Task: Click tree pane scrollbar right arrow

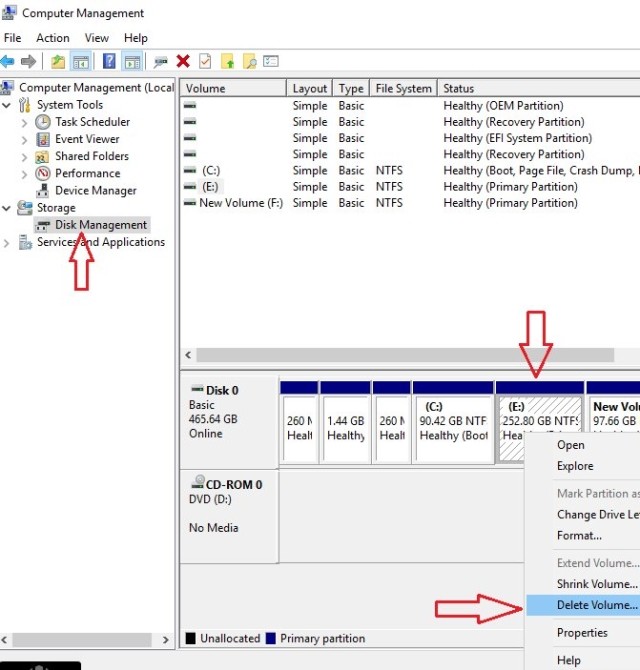Action: click(166, 640)
